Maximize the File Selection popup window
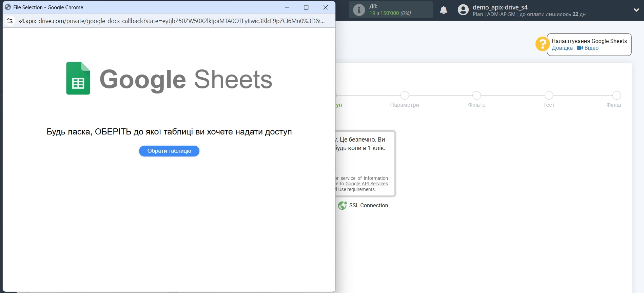Viewport: 644px width, 293px height. (306, 7)
